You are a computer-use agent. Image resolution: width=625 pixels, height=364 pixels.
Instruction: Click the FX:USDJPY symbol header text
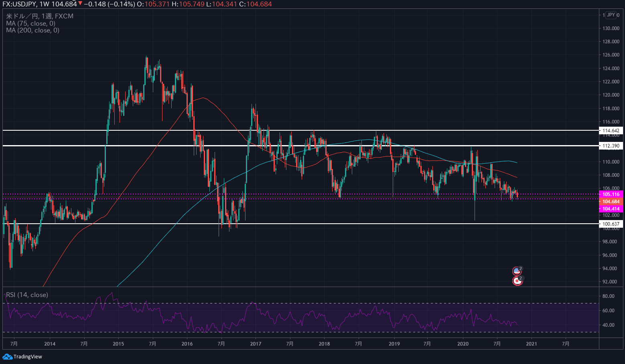(x=18, y=4)
